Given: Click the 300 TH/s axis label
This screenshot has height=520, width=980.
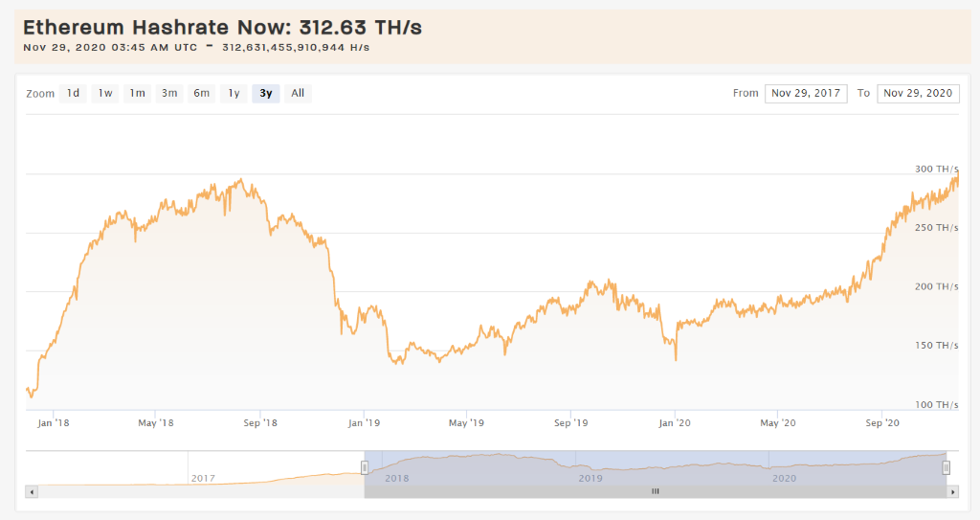Looking at the screenshot, I should [x=936, y=169].
